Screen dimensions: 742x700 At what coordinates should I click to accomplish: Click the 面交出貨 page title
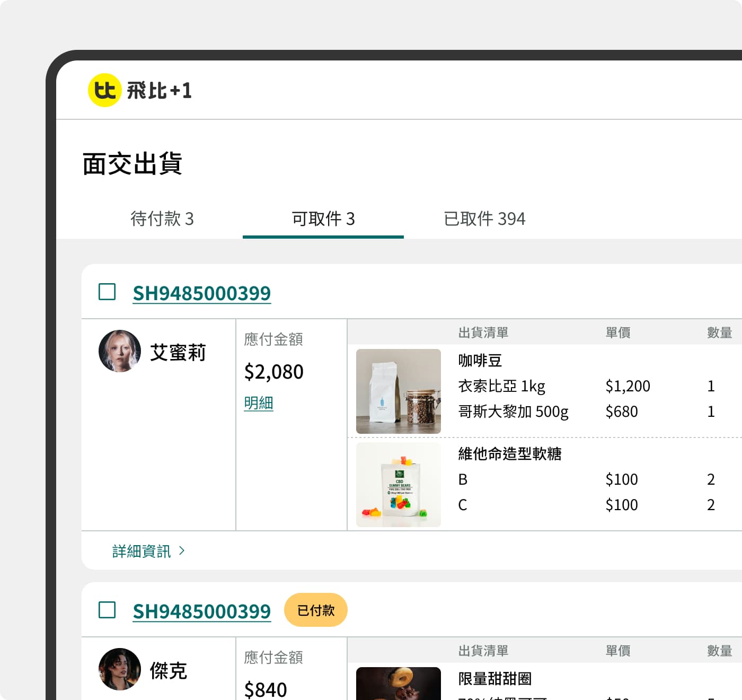click(x=132, y=164)
